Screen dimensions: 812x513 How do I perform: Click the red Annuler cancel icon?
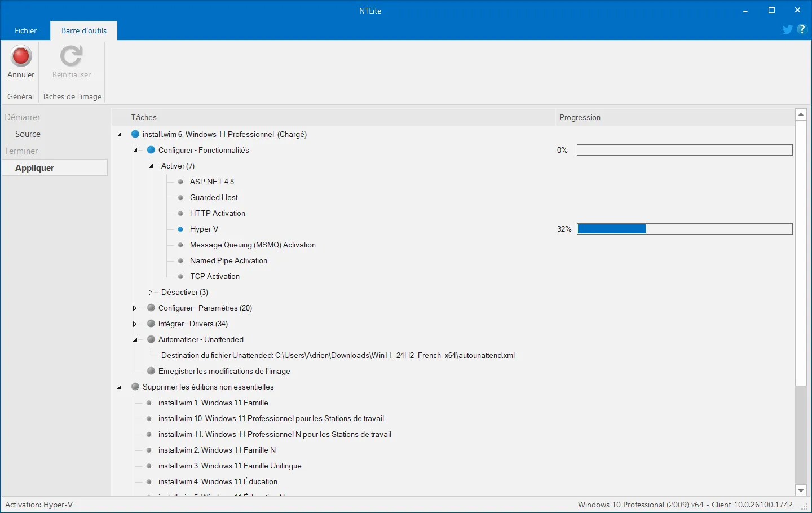(x=21, y=56)
